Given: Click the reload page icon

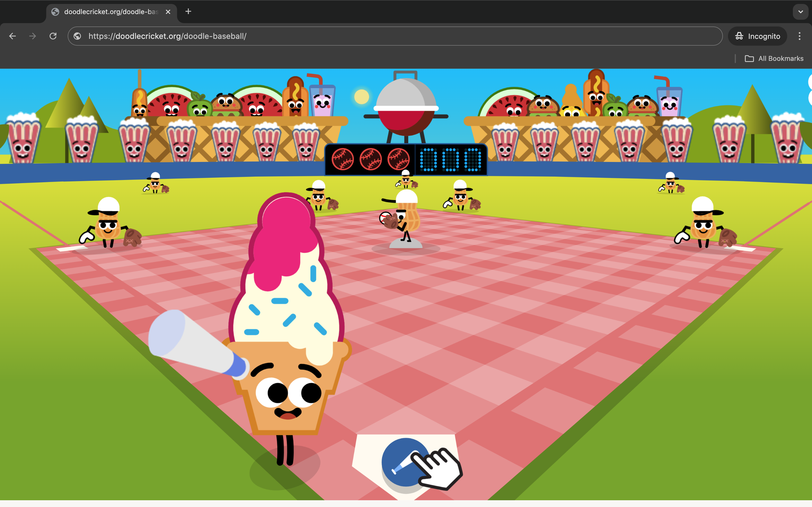Looking at the screenshot, I should pos(53,36).
